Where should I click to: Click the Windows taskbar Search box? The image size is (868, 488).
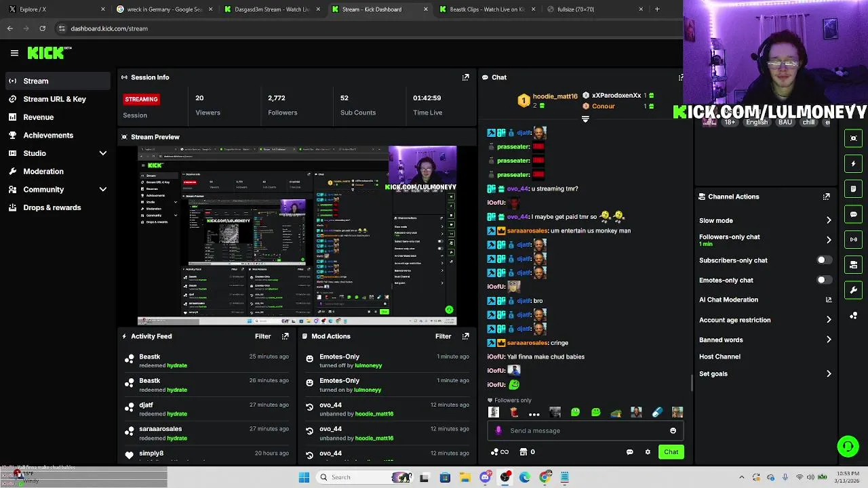365,477
